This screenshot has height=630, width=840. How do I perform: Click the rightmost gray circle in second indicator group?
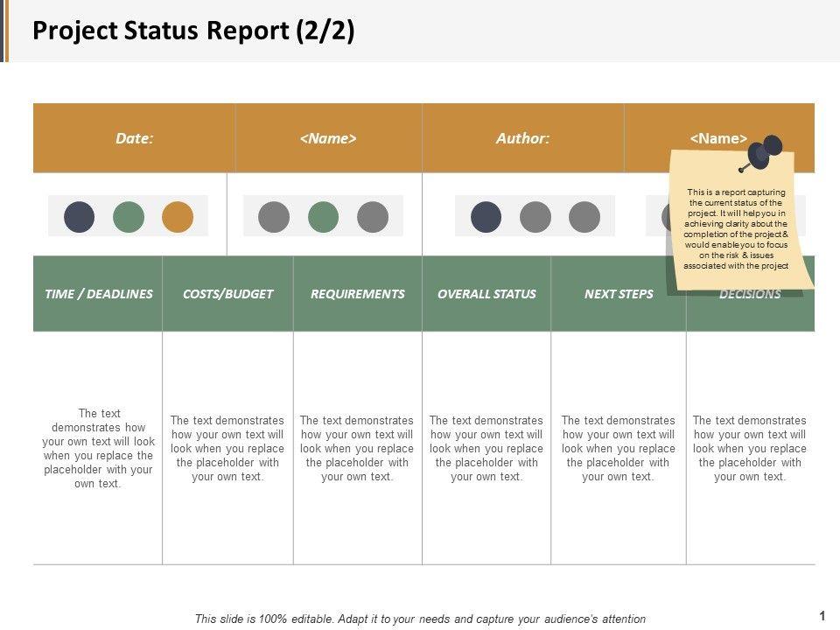point(373,216)
